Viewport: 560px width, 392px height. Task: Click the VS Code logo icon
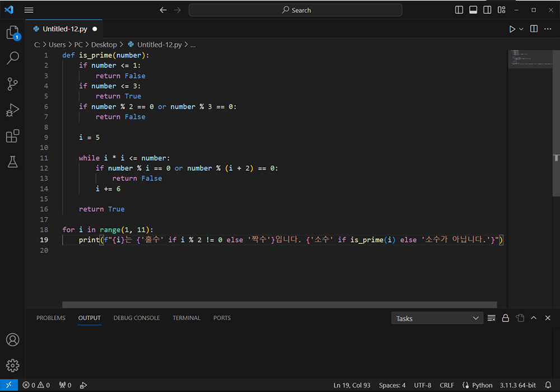click(x=9, y=10)
